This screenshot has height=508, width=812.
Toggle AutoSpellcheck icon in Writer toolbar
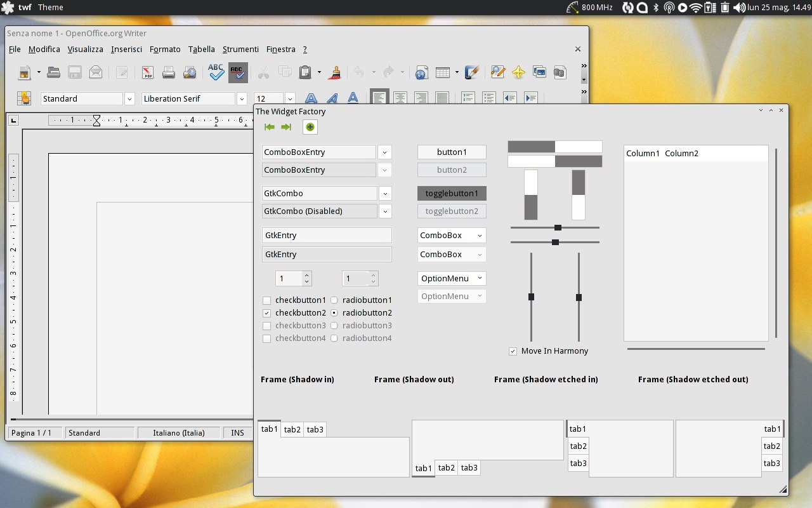[x=238, y=72]
